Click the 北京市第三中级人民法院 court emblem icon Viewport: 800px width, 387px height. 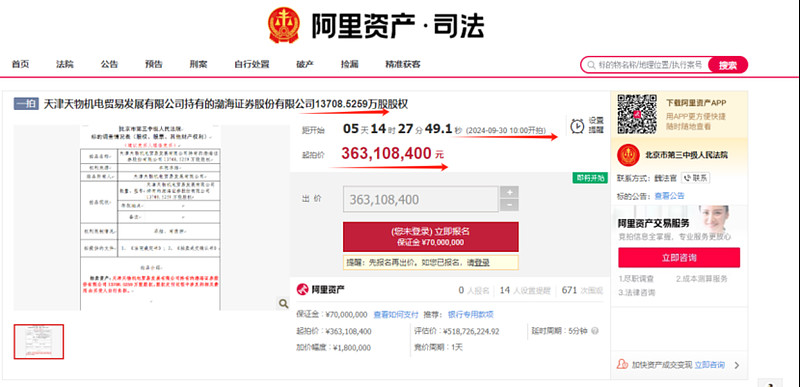(628, 155)
